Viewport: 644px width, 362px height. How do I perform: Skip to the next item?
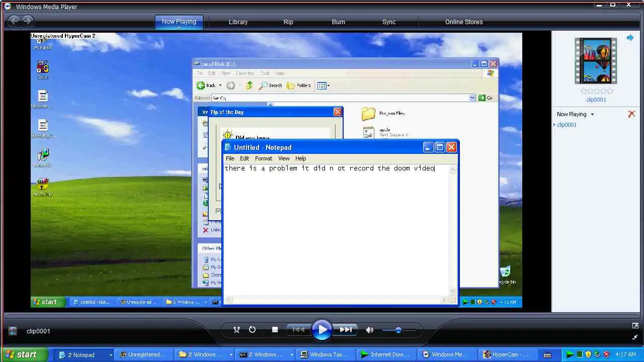(346, 330)
